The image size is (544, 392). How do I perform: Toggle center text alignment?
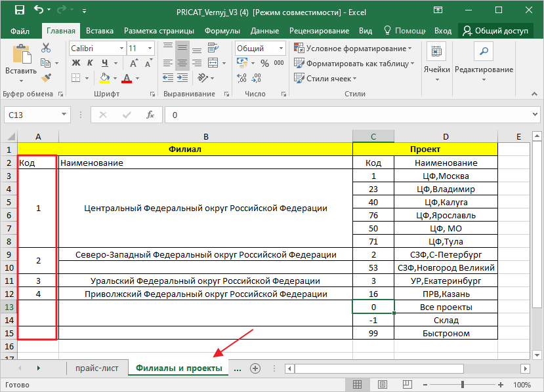tap(182, 63)
